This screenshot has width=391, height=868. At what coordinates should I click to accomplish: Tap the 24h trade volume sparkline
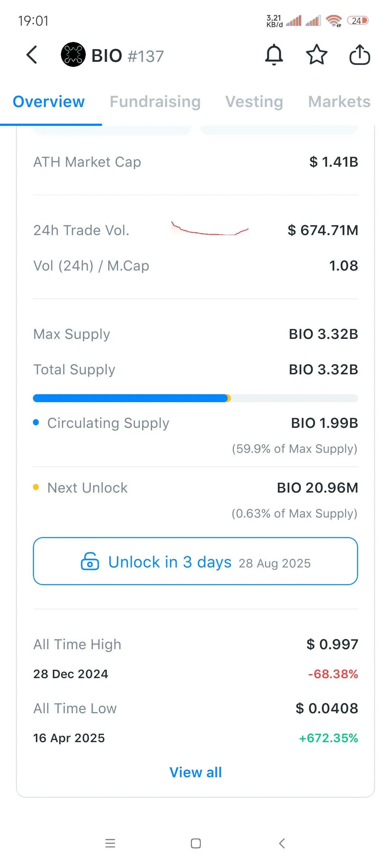(210, 229)
